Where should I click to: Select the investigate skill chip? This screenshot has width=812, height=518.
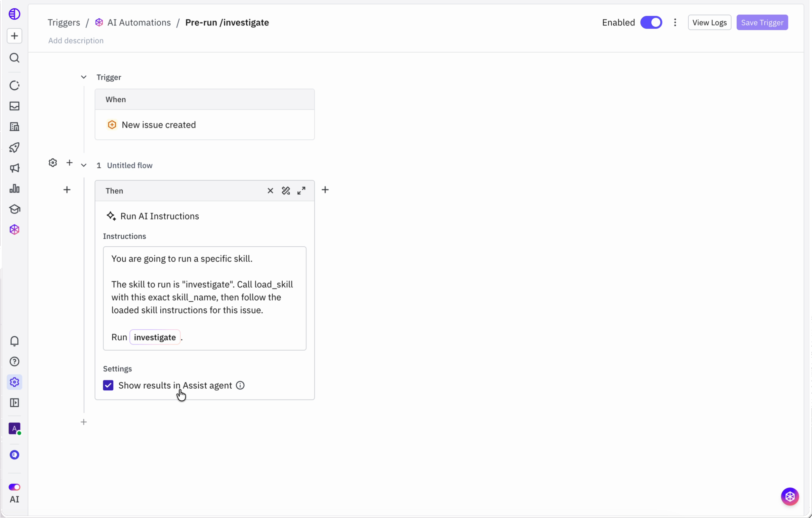coord(155,337)
